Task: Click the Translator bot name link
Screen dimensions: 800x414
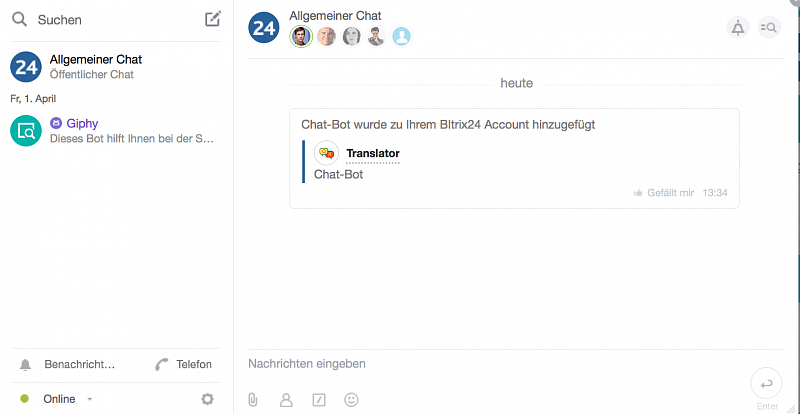Action: pyautogui.click(x=373, y=153)
